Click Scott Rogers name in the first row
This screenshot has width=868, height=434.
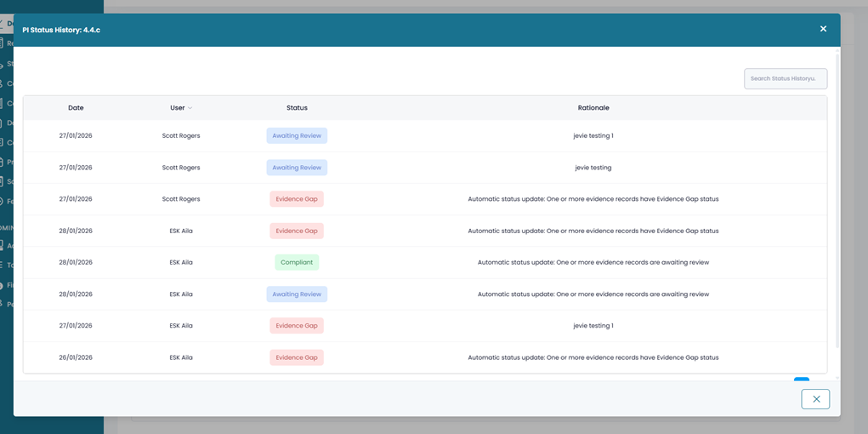coord(181,136)
